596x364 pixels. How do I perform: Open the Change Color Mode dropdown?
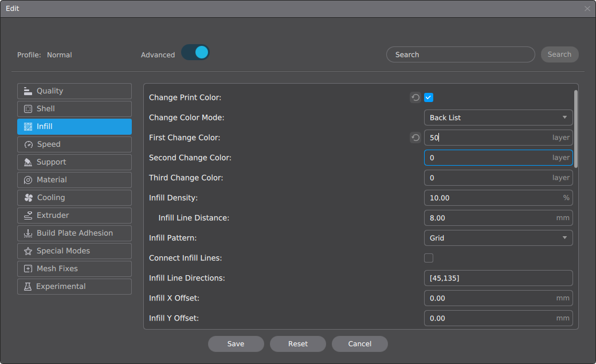click(x=498, y=118)
